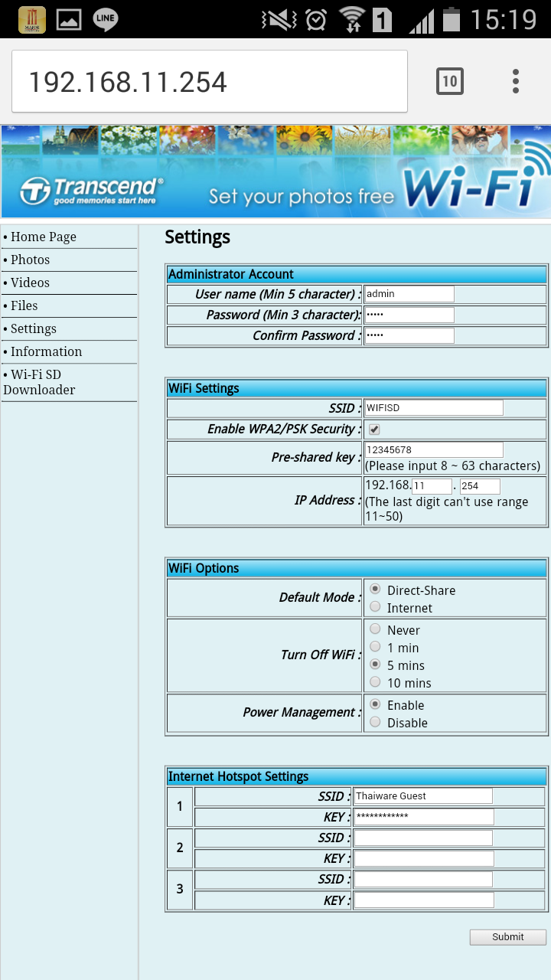Tap the WiFi Settings section header
Viewport: 551px width, 980px height.
point(357,388)
